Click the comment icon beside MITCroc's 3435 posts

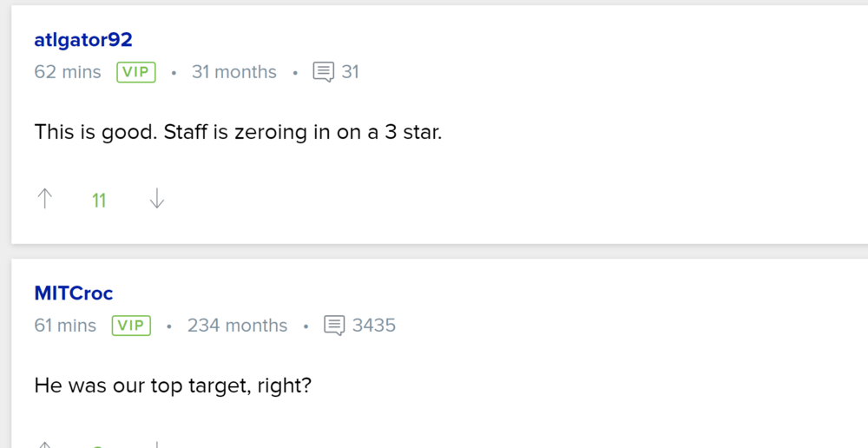coord(334,326)
